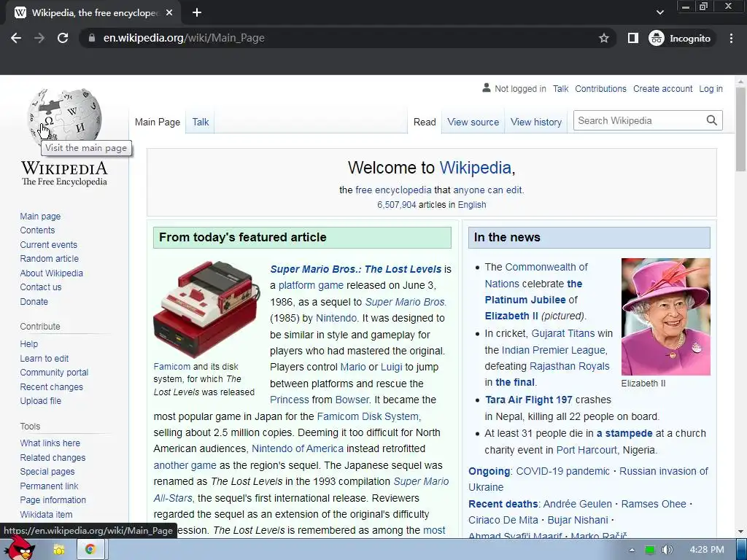Screen dimensions: 747x560
Task: Switch to the Main Page tab
Action: coord(158,122)
